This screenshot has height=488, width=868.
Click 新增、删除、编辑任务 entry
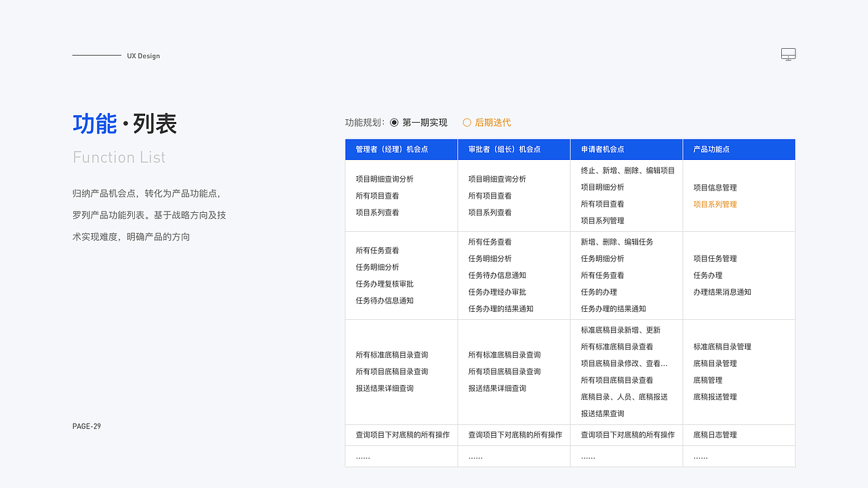[x=617, y=242]
